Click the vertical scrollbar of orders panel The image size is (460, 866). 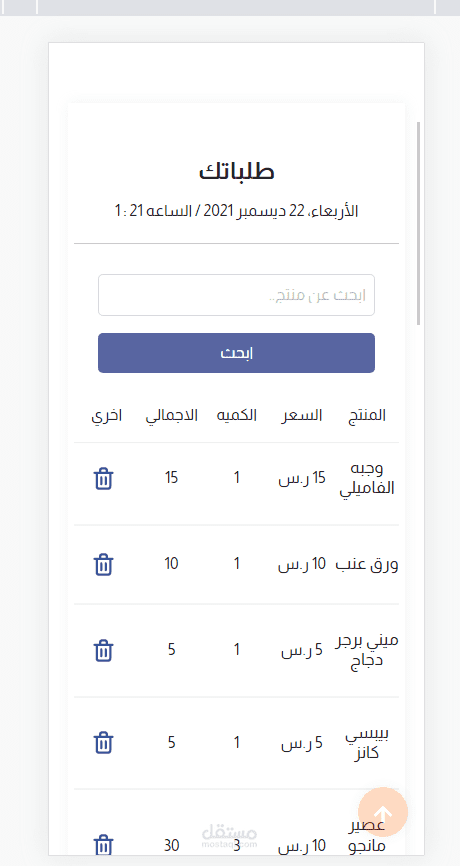(419, 223)
